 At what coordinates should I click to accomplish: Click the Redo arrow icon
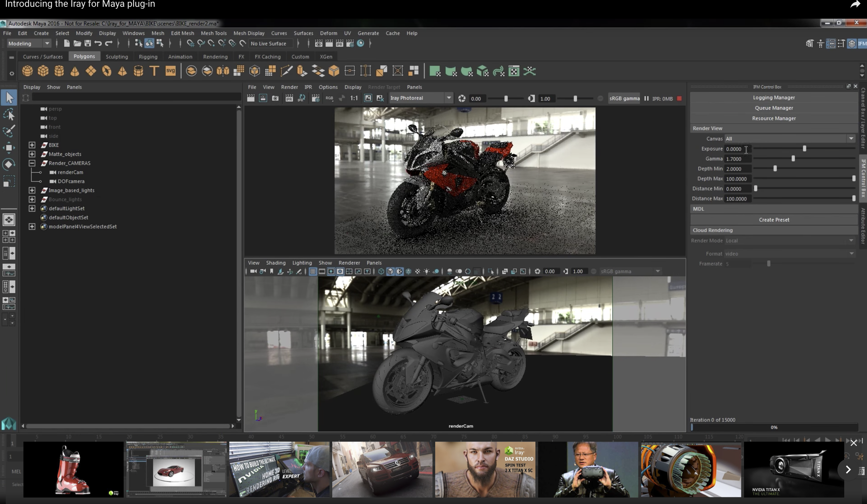(109, 43)
